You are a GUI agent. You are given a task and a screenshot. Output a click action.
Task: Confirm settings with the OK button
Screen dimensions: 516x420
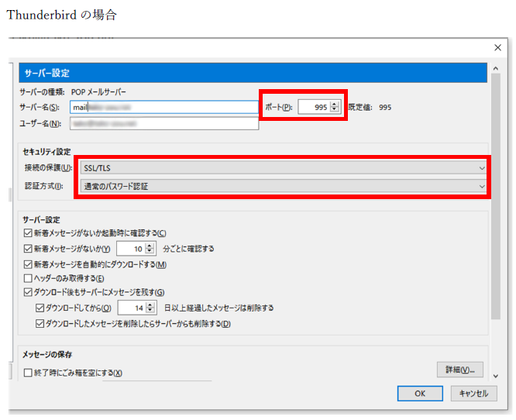click(420, 394)
